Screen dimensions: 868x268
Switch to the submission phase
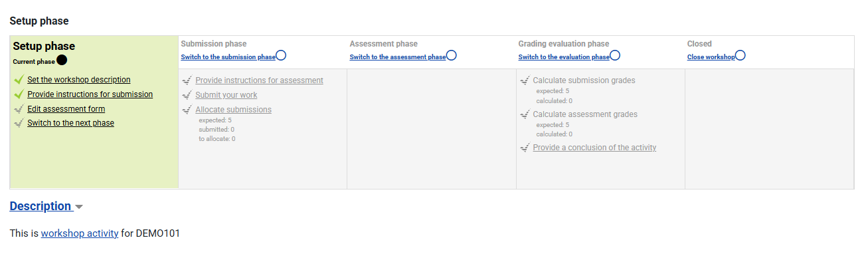click(228, 57)
